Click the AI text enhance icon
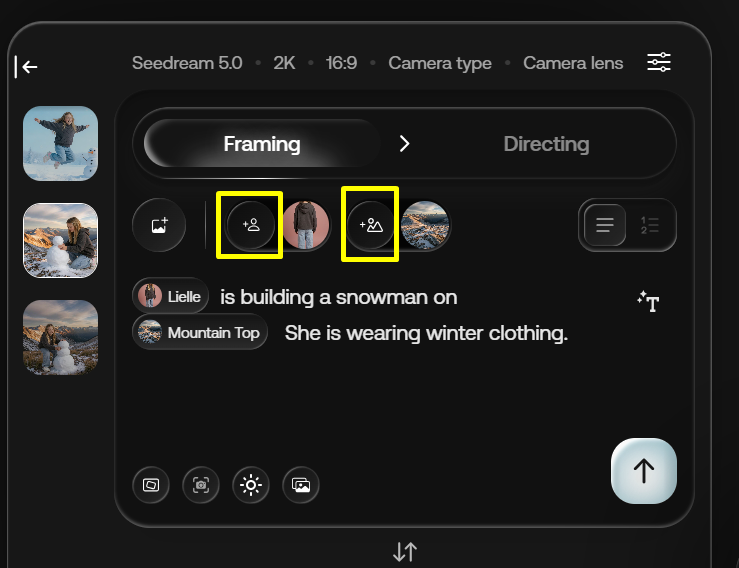This screenshot has width=739, height=568. tap(648, 301)
